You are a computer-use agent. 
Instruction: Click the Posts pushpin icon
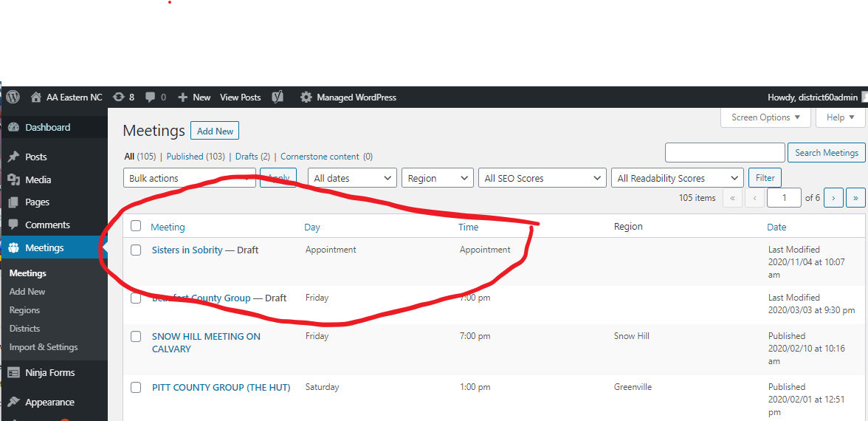point(14,157)
